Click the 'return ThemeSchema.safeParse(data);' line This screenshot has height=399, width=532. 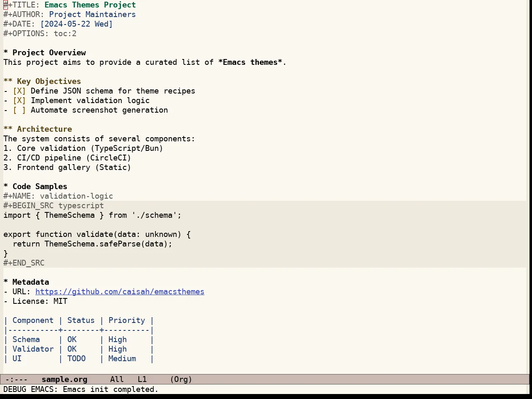point(92,244)
